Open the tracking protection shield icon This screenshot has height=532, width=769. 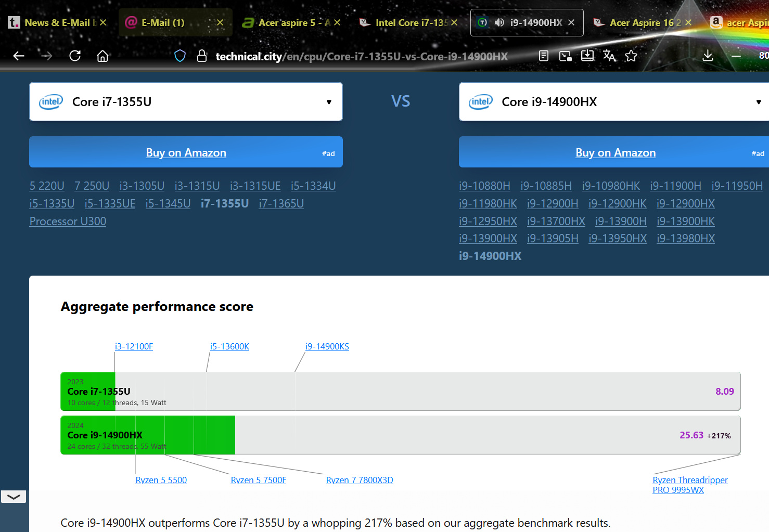[180, 56]
